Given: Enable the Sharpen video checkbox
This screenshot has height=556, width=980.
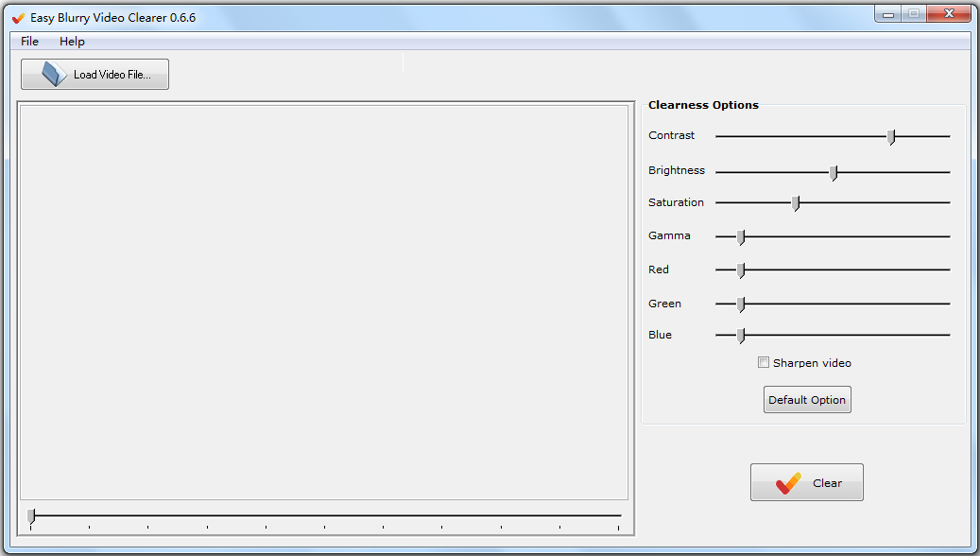Looking at the screenshot, I should pyautogui.click(x=764, y=363).
